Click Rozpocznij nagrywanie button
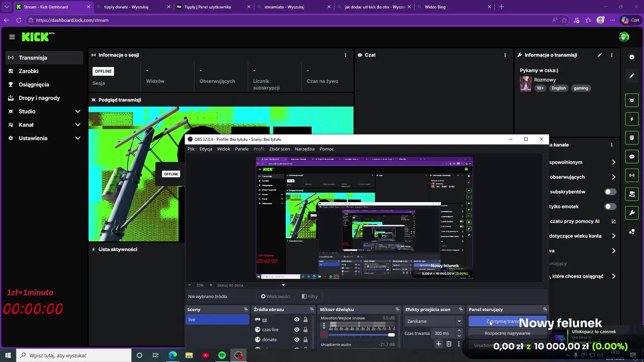Image resolution: width=644 pixels, height=362 pixels. tap(507, 333)
